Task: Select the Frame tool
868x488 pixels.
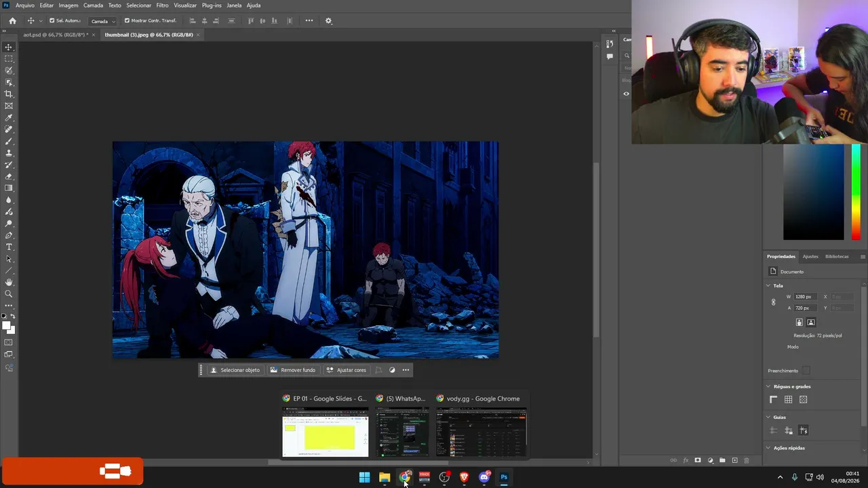Action: tap(9, 106)
